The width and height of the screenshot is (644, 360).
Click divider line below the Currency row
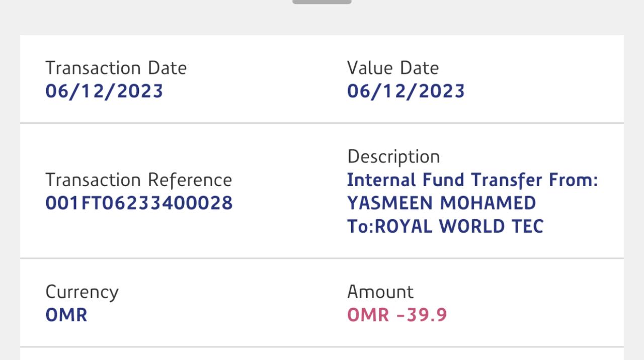click(x=322, y=347)
